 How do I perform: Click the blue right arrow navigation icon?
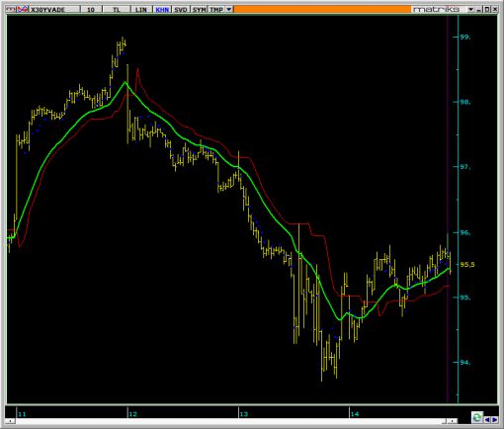click(494, 419)
